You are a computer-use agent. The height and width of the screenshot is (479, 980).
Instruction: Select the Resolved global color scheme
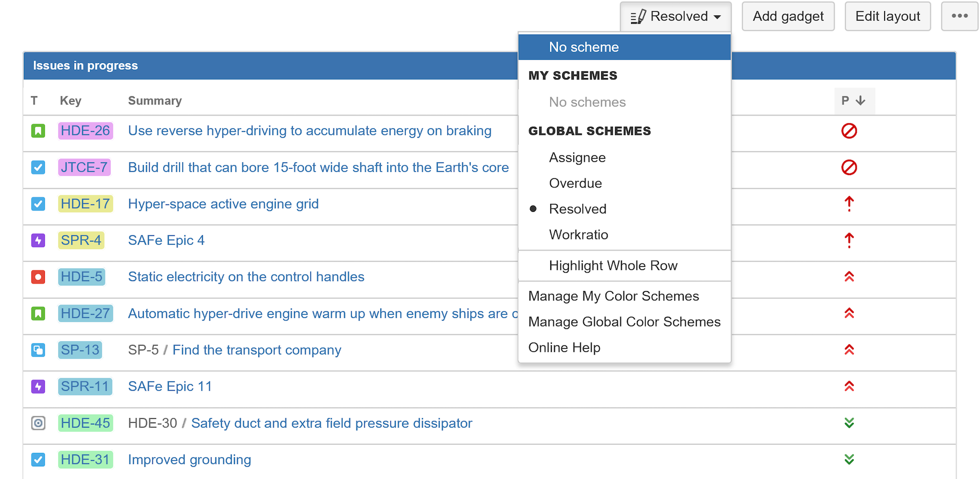(x=577, y=209)
